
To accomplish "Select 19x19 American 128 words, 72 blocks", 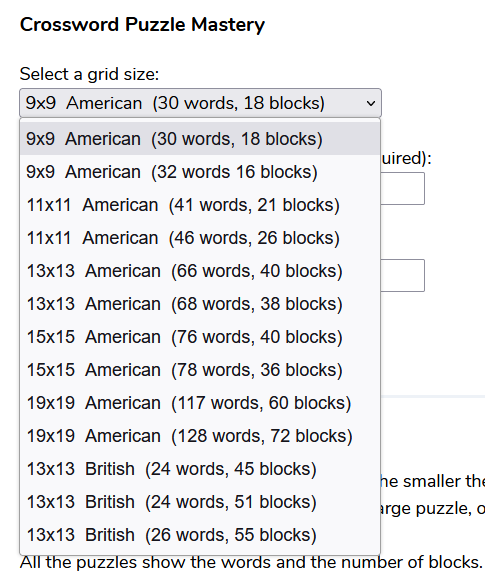I will coord(200,436).
